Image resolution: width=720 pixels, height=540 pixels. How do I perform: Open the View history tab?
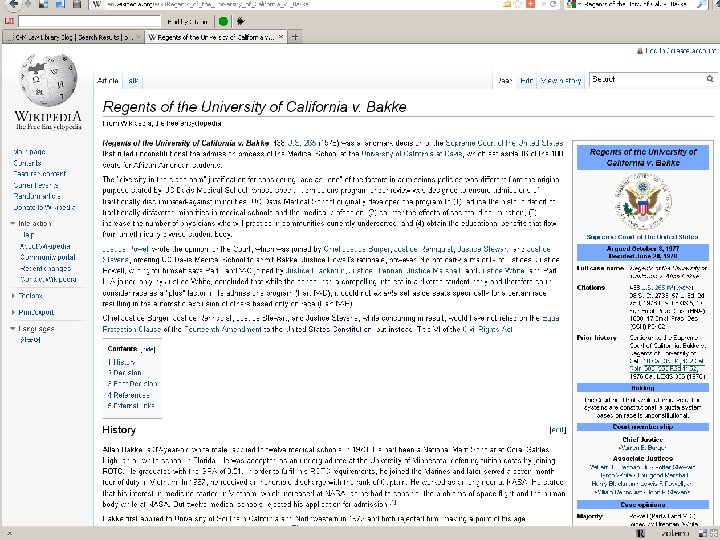click(x=561, y=80)
